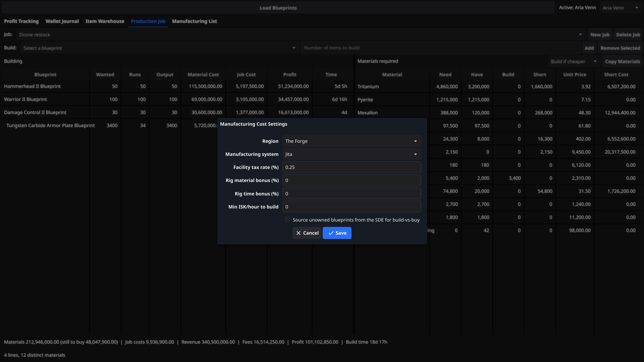Viewport: 644px width, 362px height.
Task: Open the Manufacturing List tab
Action: point(195,21)
